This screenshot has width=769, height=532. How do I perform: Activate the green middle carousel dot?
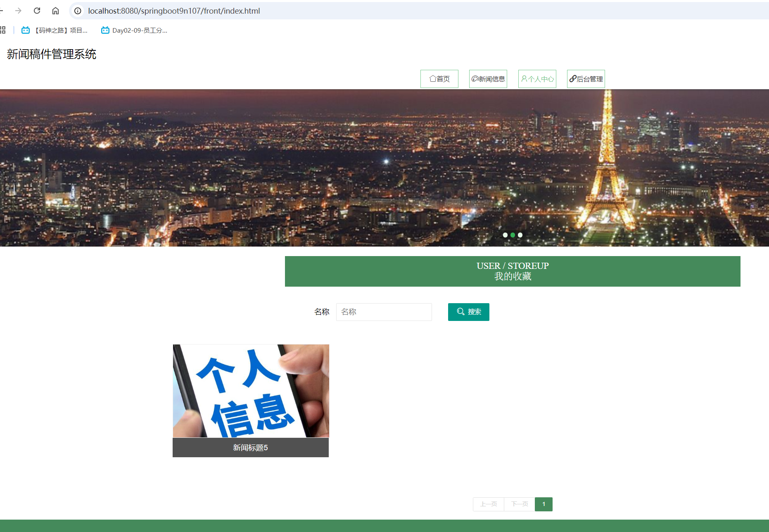point(513,235)
